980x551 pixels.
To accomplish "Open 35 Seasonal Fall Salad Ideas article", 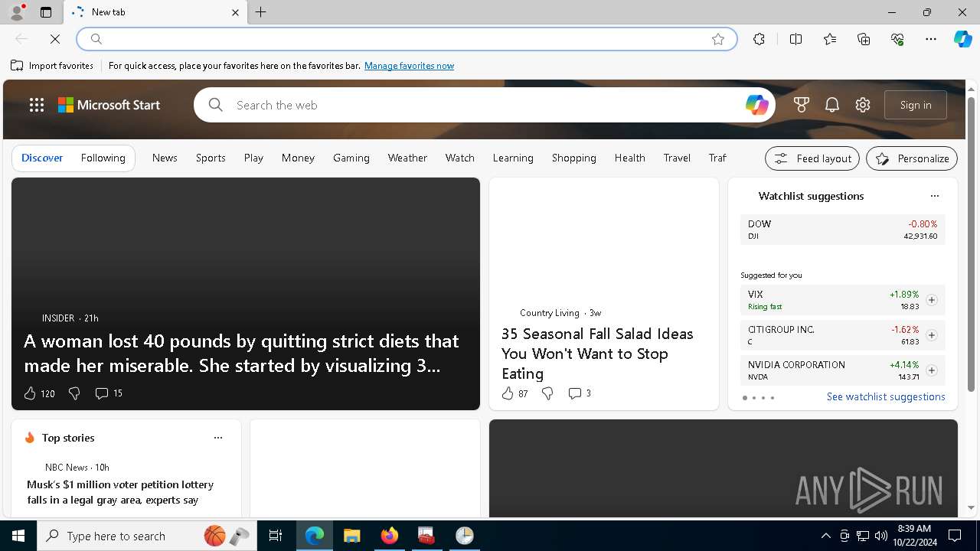I will pos(597,354).
